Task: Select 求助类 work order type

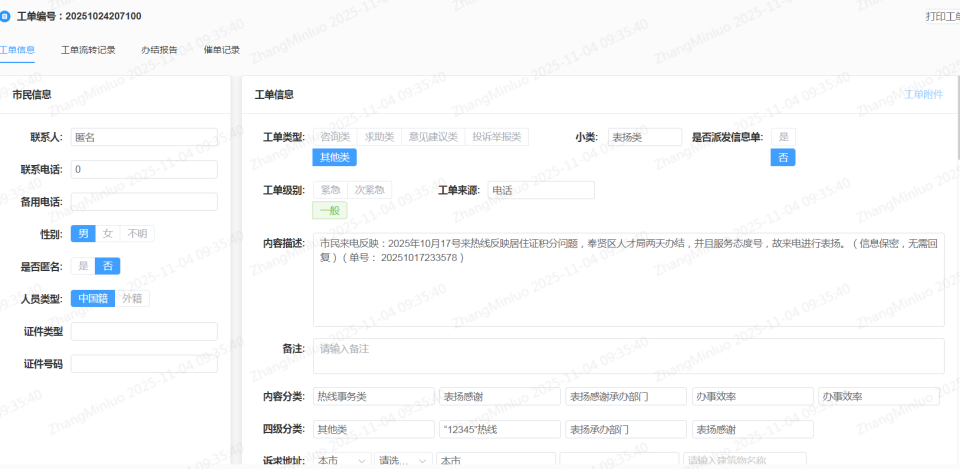Action: click(x=380, y=137)
